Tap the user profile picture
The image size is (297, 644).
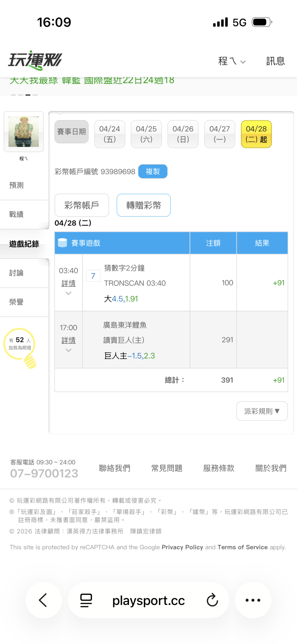click(24, 131)
